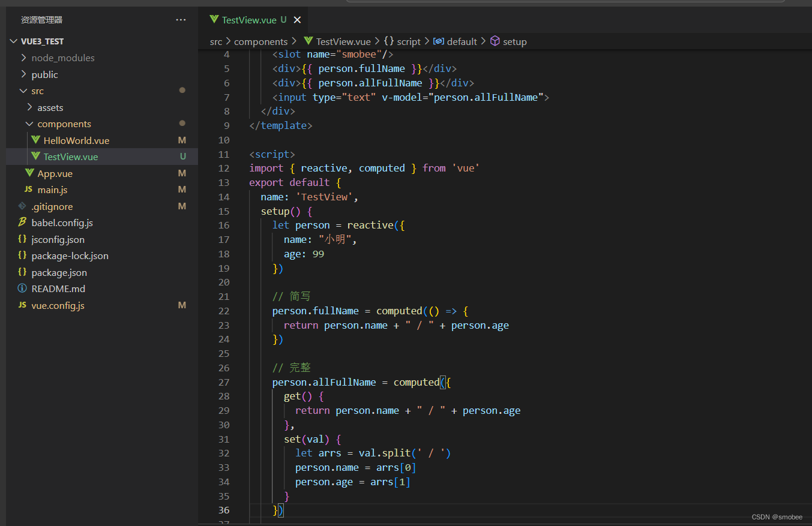This screenshot has width=812, height=526.
Task: Click the Babel icon beside babel.config.js
Action: (x=22, y=223)
